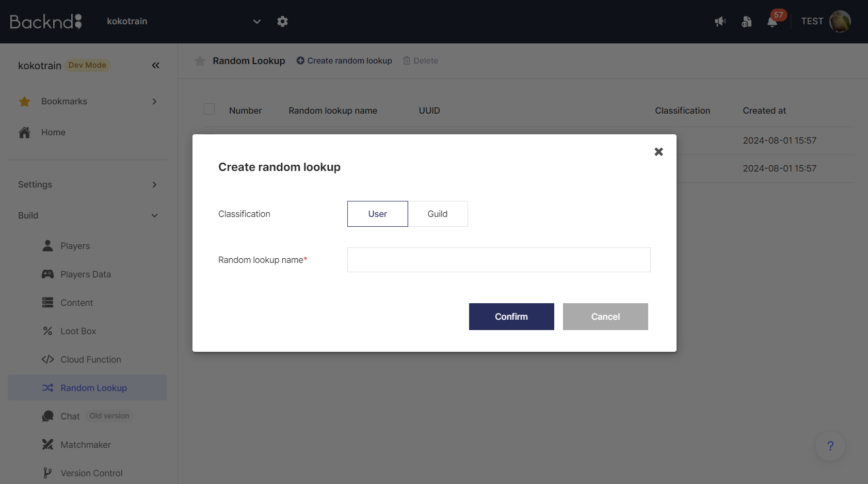Click the Dev Mode badge

tap(87, 65)
